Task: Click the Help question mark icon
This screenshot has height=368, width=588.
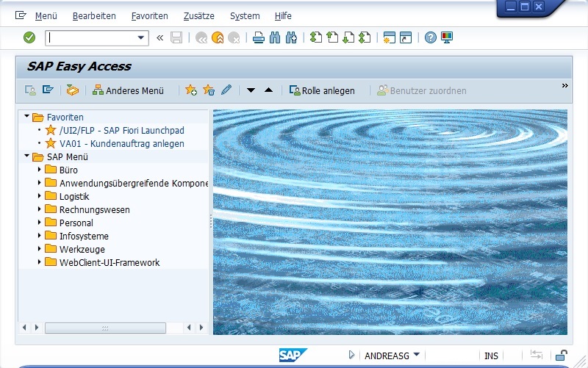Action: (x=431, y=37)
